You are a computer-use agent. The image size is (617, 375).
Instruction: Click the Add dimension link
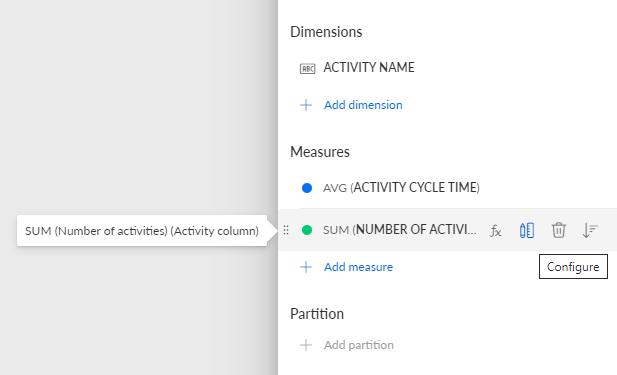[x=363, y=105]
